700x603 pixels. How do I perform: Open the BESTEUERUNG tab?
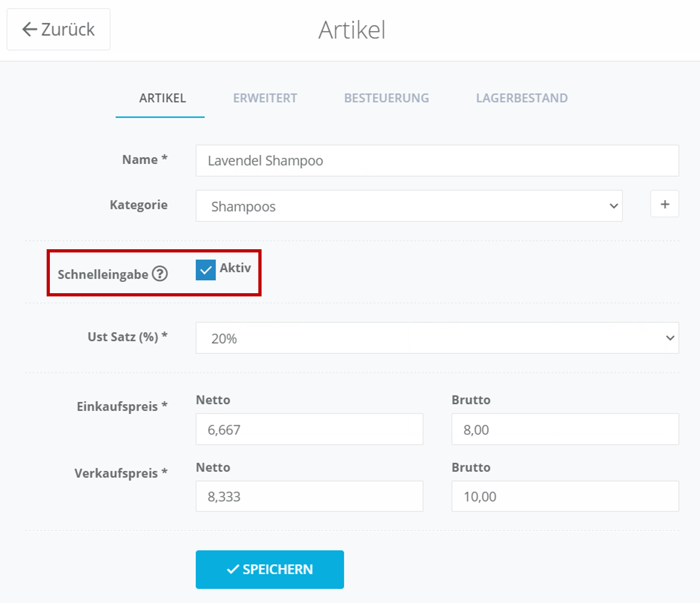(x=386, y=98)
